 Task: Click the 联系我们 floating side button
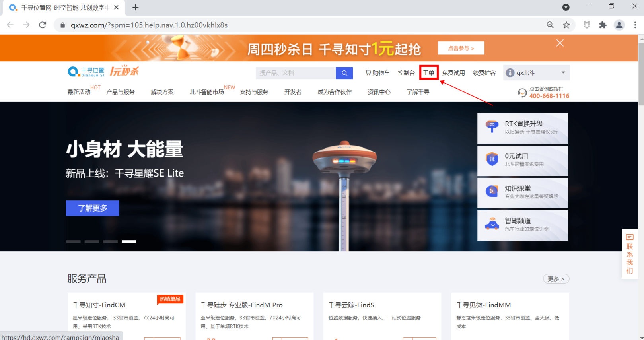coord(630,254)
